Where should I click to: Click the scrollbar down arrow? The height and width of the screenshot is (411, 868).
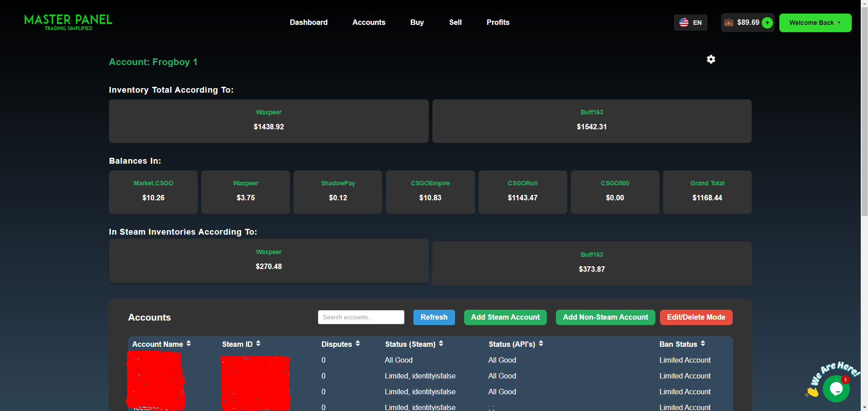864,407
